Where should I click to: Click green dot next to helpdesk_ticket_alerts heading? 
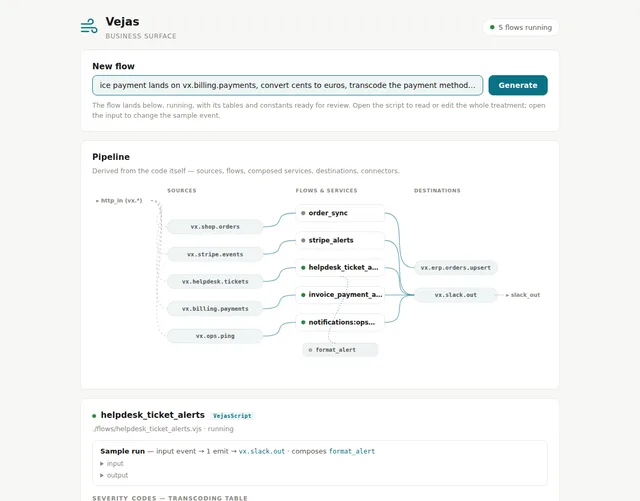tap(94, 416)
